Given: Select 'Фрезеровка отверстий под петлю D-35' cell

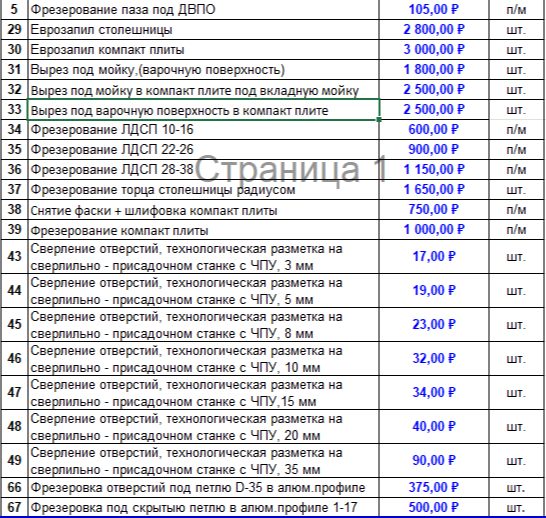Looking at the screenshot, I should click(203, 487).
